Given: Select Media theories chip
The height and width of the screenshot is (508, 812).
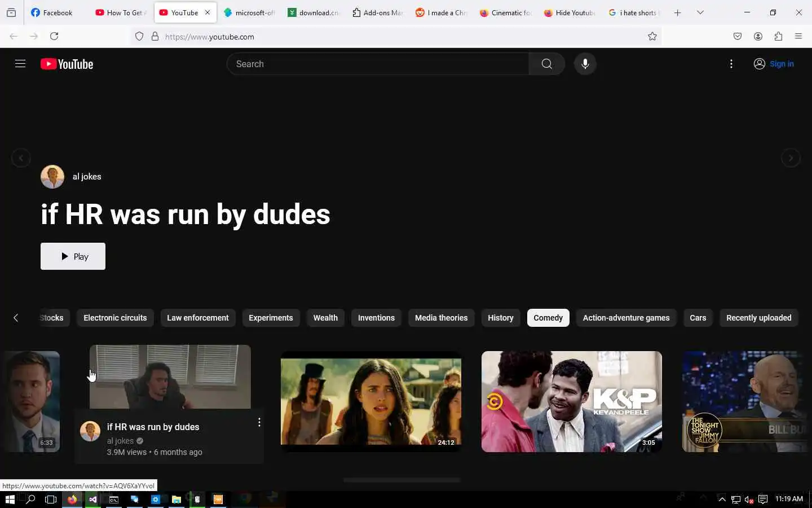Looking at the screenshot, I should [x=441, y=318].
